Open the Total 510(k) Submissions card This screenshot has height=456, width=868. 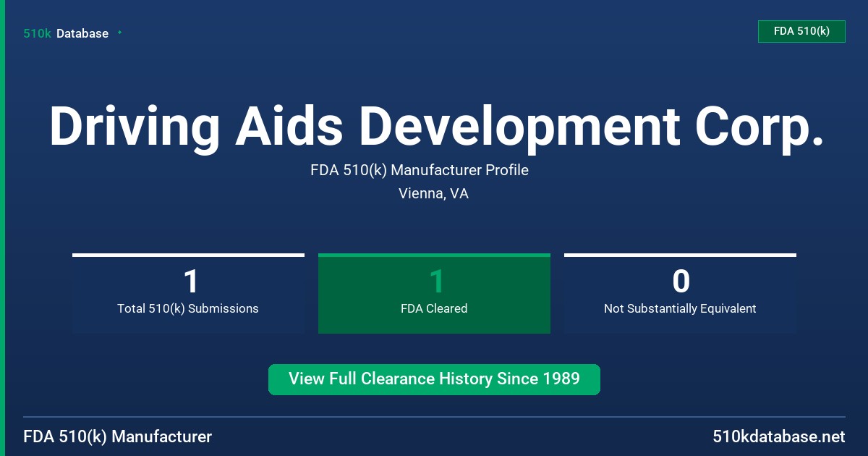pyautogui.click(x=188, y=294)
